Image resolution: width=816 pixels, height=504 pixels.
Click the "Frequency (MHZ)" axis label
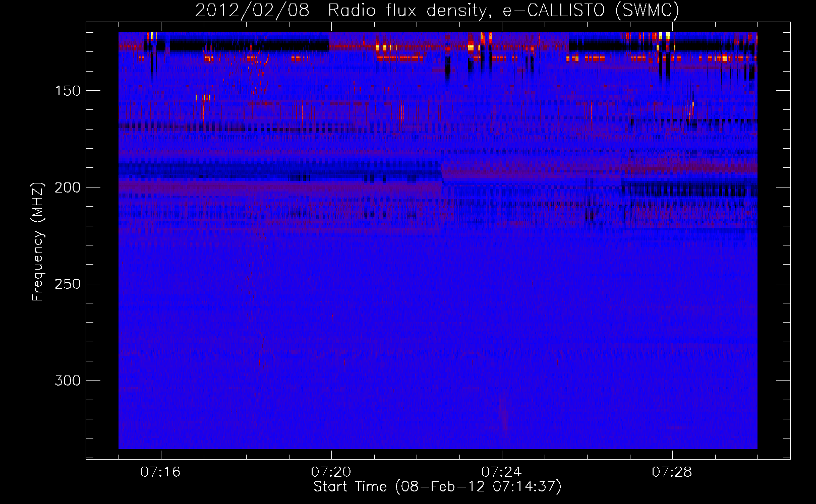38,242
